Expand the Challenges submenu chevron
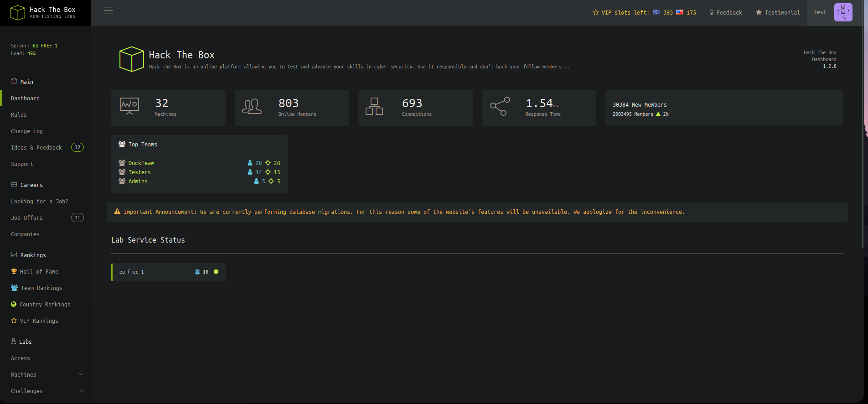Screen dimensions: 868x404 pyautogui.click(x=81, y=391)
